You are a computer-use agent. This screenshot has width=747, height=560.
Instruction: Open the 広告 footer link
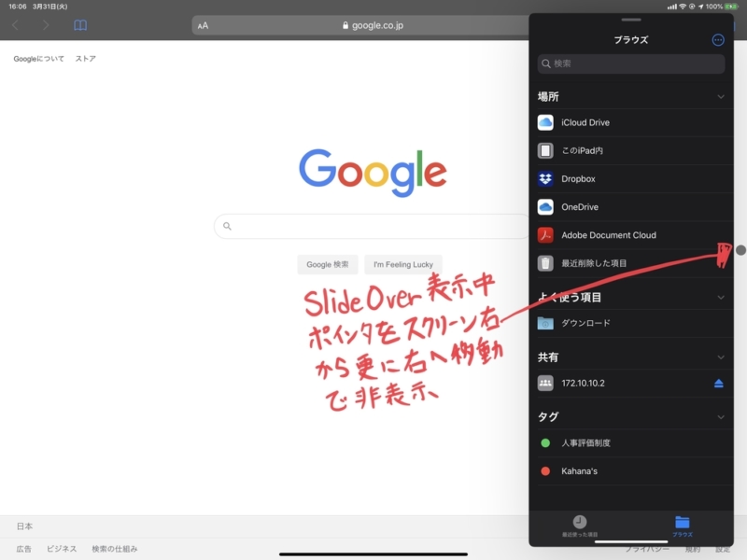point(24,549)
